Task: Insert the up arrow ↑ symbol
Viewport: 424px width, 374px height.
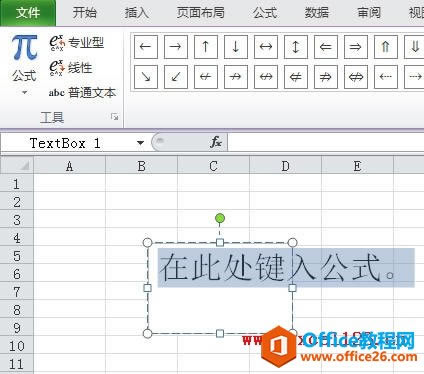Action: pos(206,47)
